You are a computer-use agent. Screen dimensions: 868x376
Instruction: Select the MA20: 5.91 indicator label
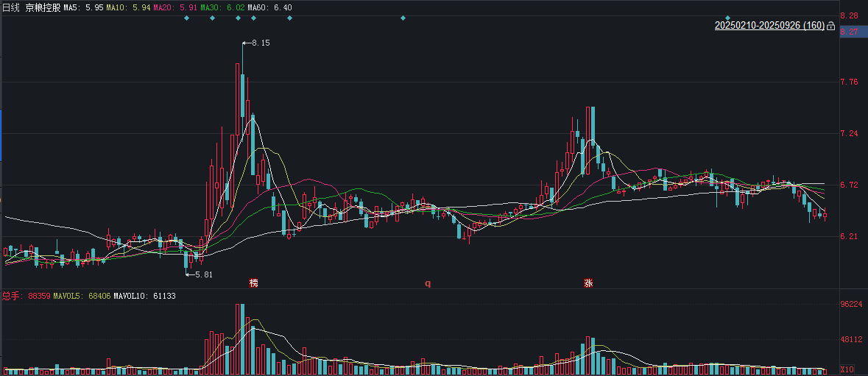175,8
